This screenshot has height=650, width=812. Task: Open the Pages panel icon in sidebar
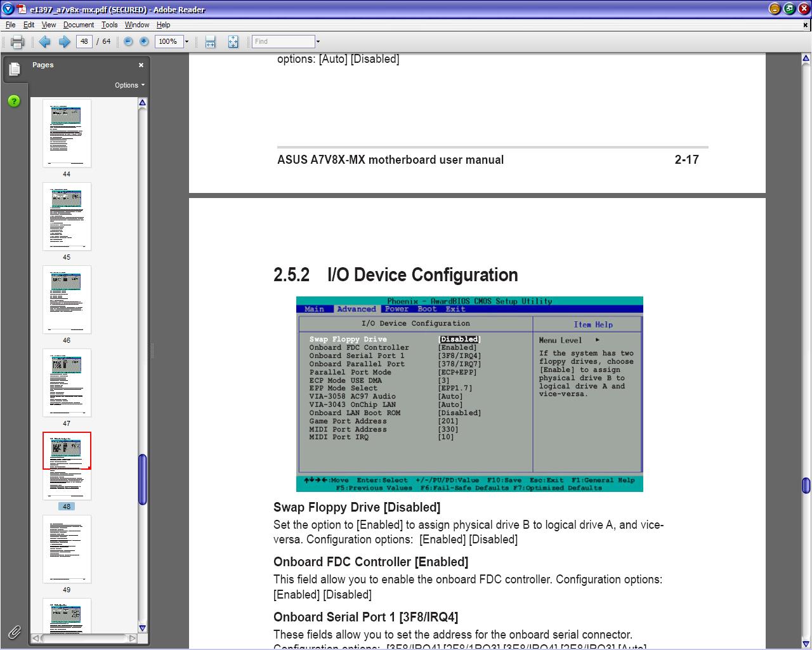pos(14,69)
